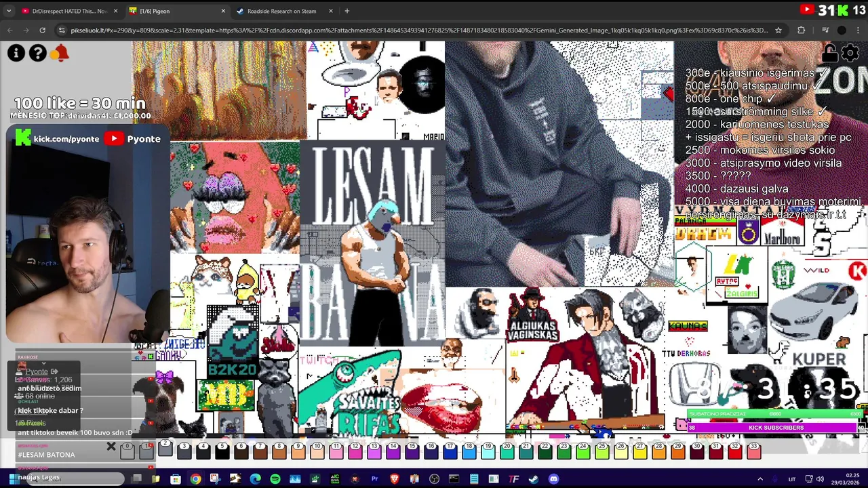Toggle the notification bell on the canvas
This screenshot has height=488, width=868.
coord(60,53)
